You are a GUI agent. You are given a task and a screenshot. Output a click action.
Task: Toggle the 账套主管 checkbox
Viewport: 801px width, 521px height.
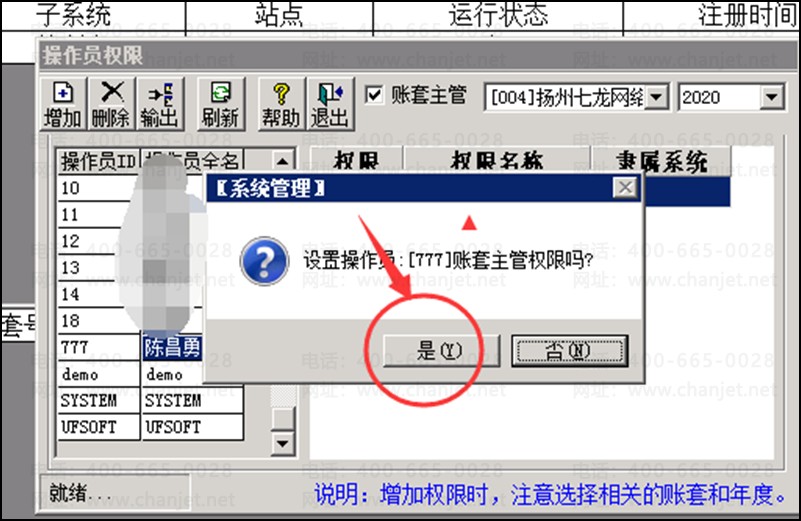click(374, 95)
